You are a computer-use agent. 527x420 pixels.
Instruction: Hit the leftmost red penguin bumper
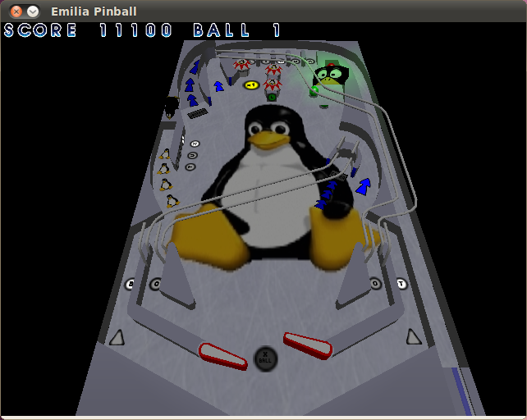pyautogui.click(x=241, y=65)
